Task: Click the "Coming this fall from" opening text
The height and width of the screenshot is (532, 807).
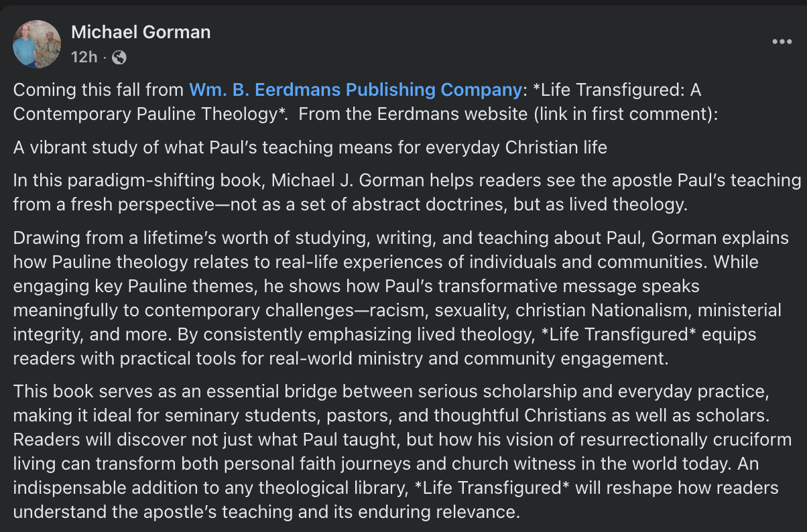Action: pos(99,89)
